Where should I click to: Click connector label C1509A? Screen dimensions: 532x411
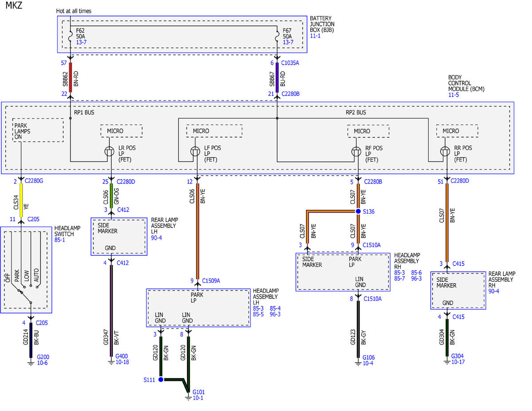[211, 281]
